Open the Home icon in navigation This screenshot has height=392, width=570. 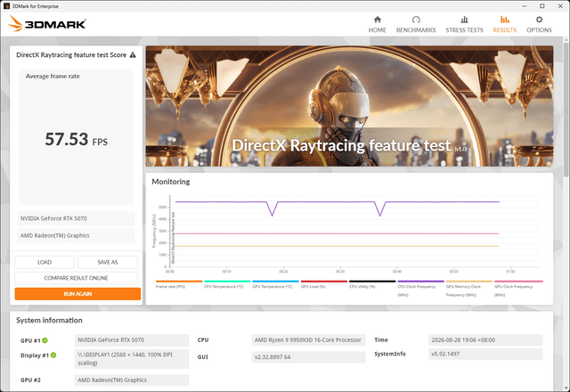[x=378, y=20]
